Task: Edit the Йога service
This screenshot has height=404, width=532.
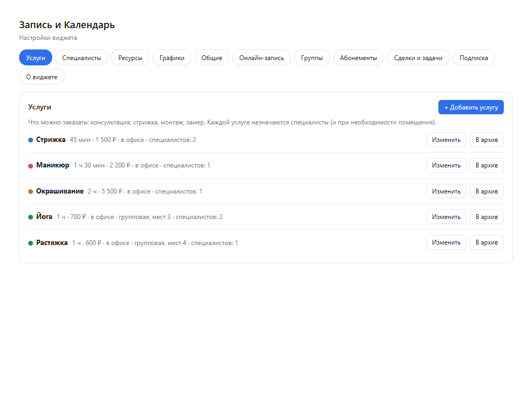Action: 446,216
